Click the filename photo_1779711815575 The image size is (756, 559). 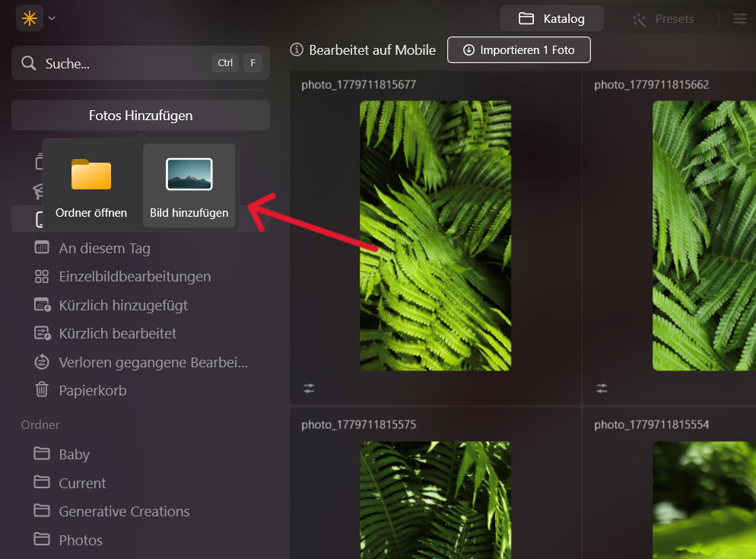coord(359,425)
